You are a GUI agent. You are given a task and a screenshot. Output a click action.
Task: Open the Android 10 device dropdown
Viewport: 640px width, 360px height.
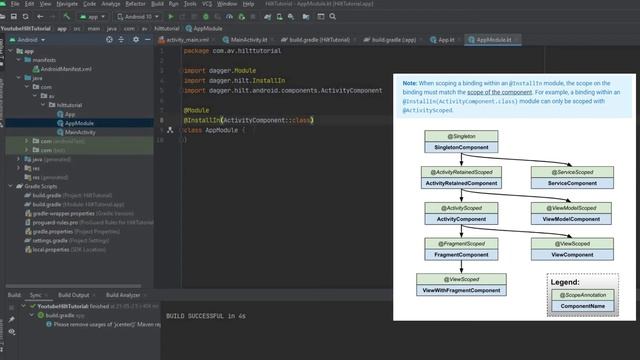tap(138, 17)
